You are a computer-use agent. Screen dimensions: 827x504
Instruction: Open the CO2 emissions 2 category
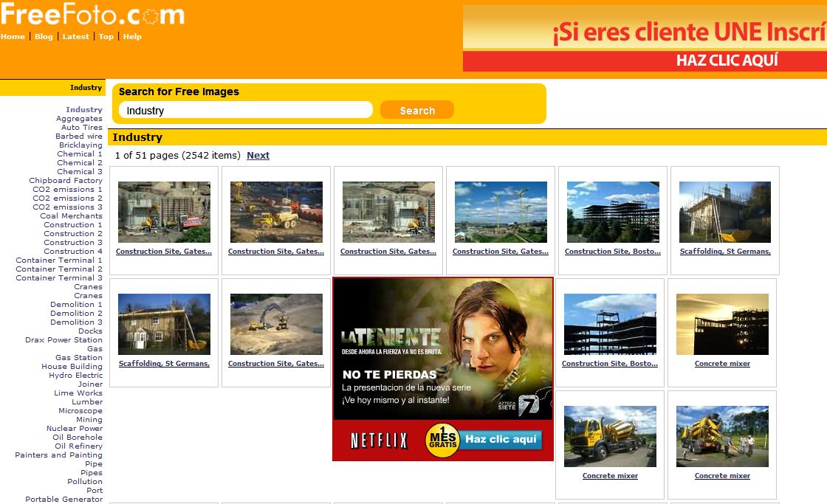(67, 199)
